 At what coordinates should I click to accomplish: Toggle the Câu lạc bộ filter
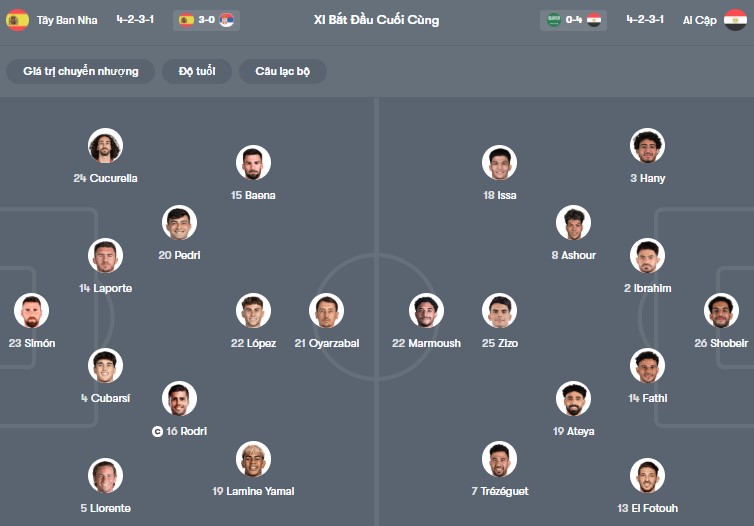click(x=282, y=71)
